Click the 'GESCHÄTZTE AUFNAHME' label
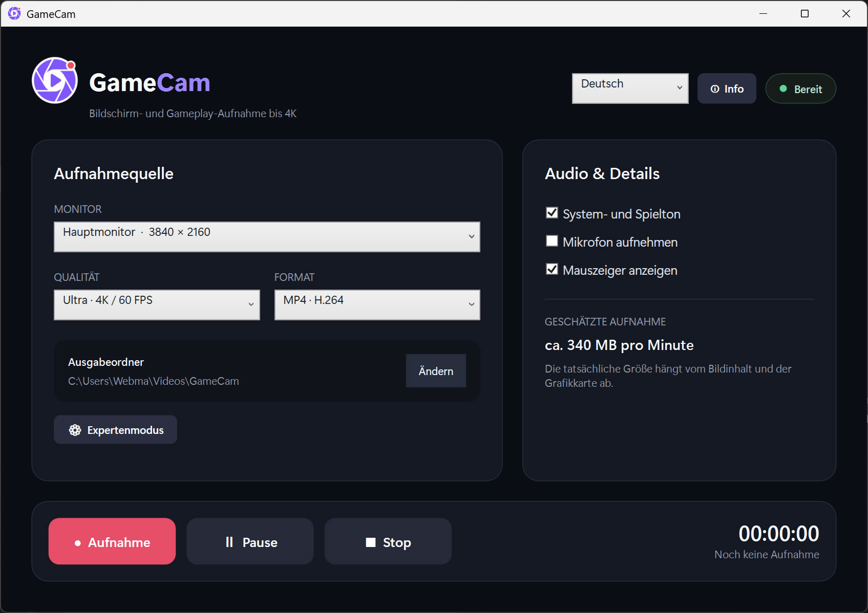The width and height of the screenshot is (868, 613). (x=605, y=322)
